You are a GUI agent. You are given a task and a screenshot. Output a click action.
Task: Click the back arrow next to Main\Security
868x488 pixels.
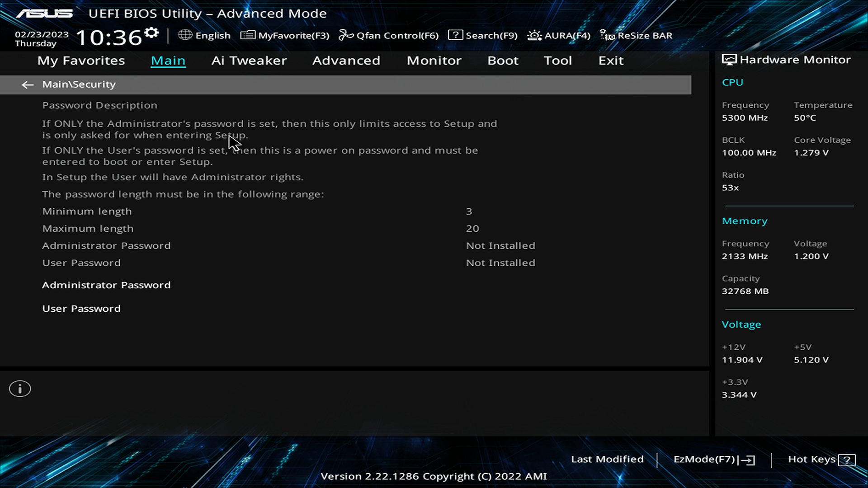tap(28, 84)
